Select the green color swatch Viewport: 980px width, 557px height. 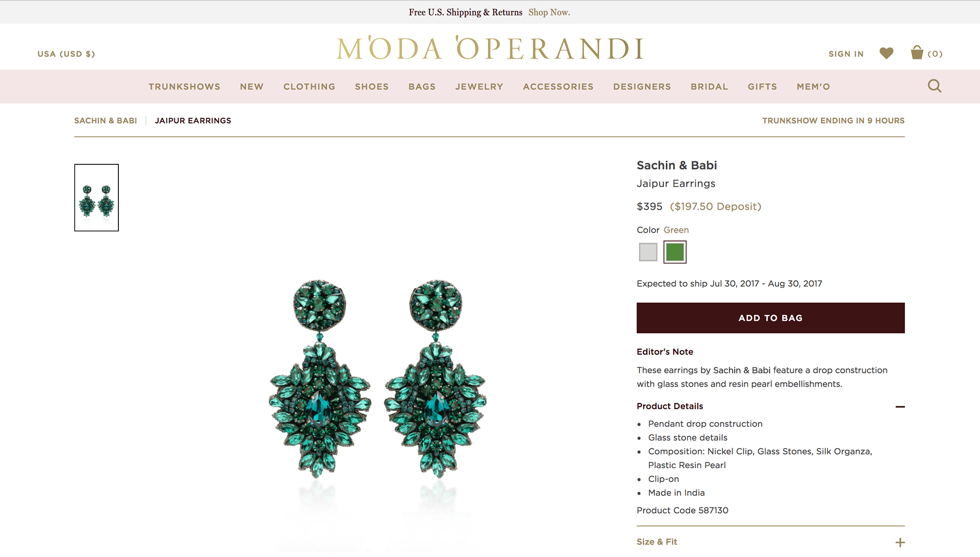675,252
